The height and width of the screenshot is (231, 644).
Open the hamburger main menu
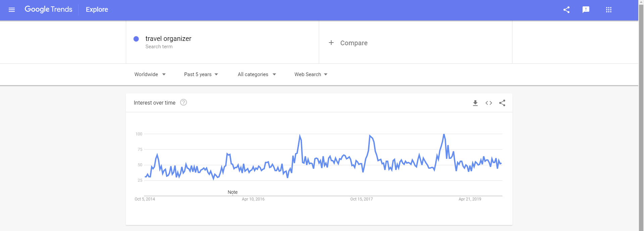(x=12, y=10)
